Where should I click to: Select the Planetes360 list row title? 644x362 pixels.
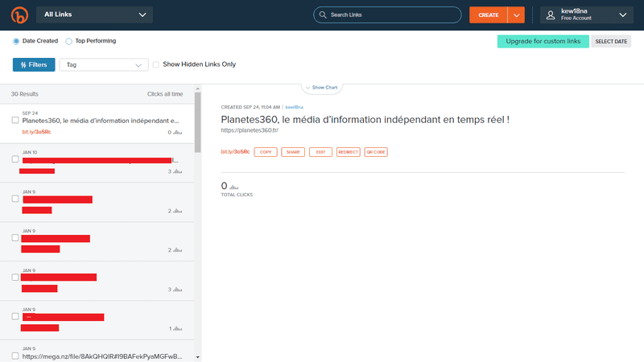pyautogui.click(x=101, y=121)
